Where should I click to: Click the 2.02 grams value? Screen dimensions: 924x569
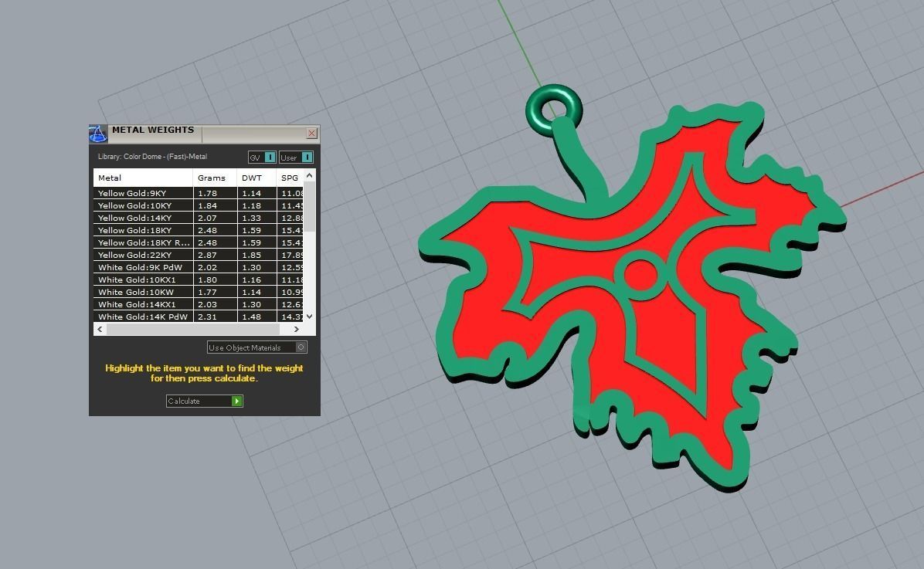tap(207, 267)
